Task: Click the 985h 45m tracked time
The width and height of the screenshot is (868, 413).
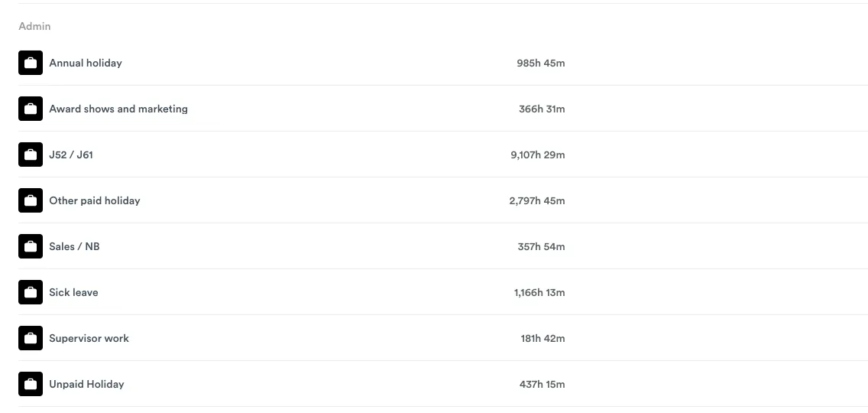Action: point(541,63)
